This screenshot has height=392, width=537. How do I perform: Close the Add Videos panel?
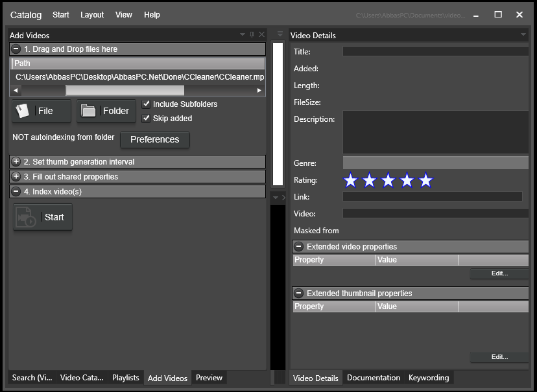click(x=261, y=34)
